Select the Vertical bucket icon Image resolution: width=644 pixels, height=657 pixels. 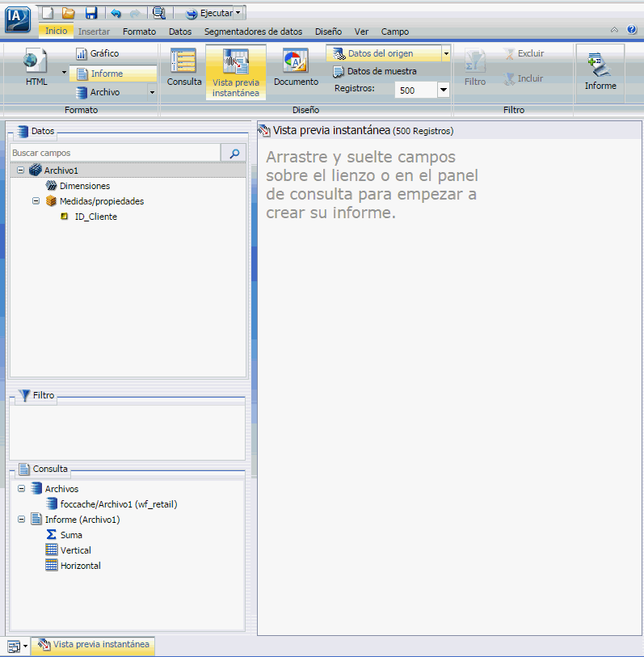click(x=51, y=550)
